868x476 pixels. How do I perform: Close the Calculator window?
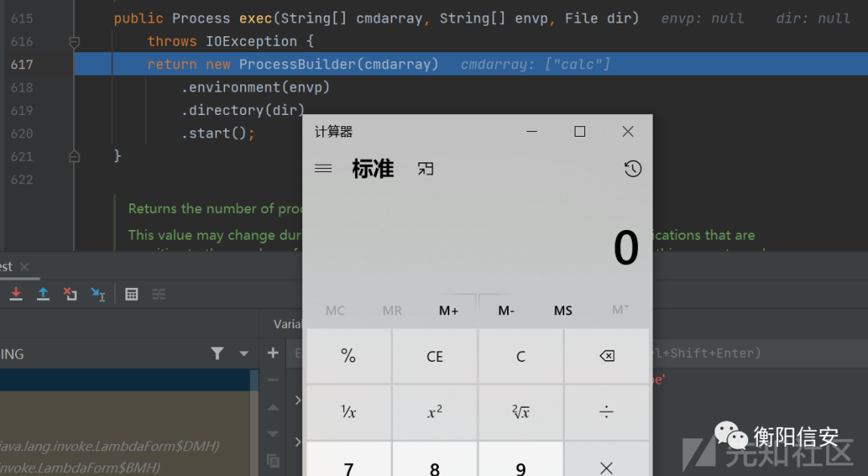pyautogui.click(x=628, y=131)
